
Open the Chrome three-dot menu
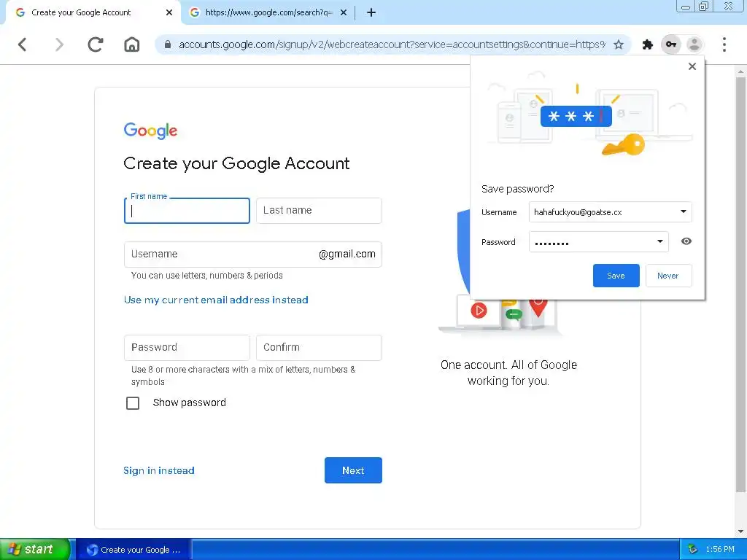[x=724, y=44]
